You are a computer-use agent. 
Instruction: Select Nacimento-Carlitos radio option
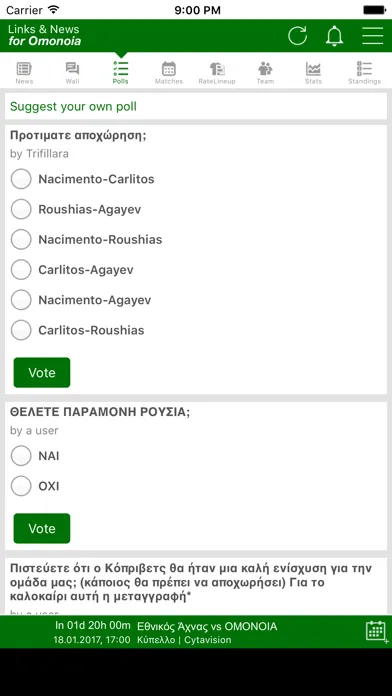[21, 179]
